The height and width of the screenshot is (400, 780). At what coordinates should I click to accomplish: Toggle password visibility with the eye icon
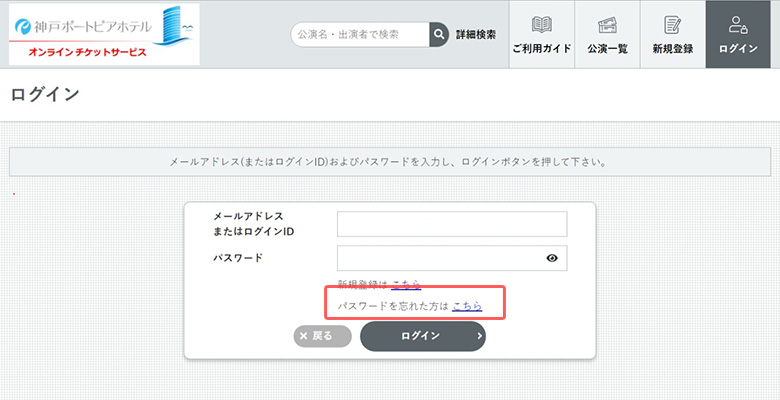(552, 258)
